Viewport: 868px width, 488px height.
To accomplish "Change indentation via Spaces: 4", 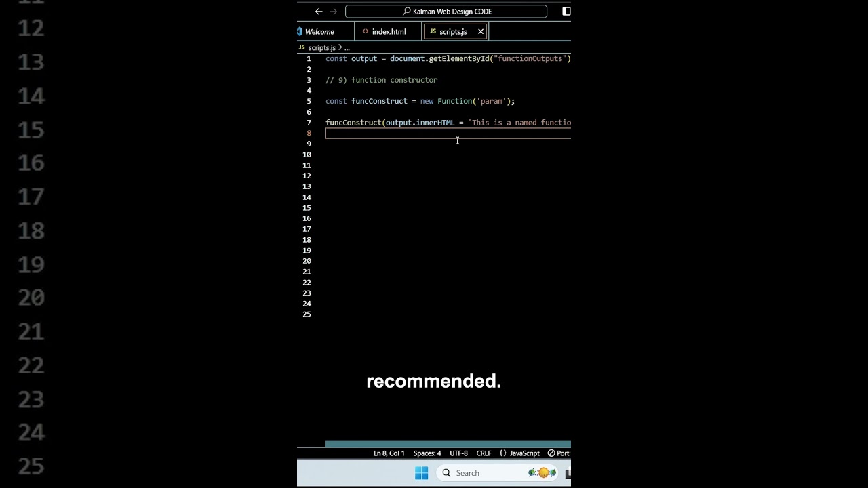I will [427, 453].
